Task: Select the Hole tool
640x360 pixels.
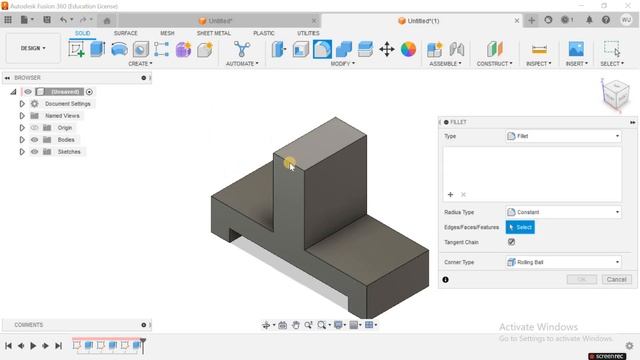Action: pos(140,49)
